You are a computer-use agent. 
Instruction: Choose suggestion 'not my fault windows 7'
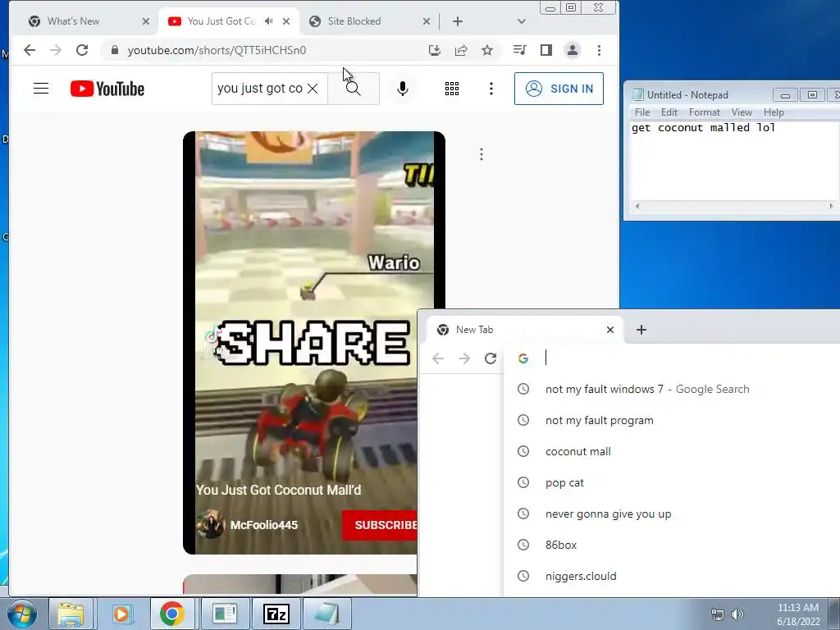[672, 390]
